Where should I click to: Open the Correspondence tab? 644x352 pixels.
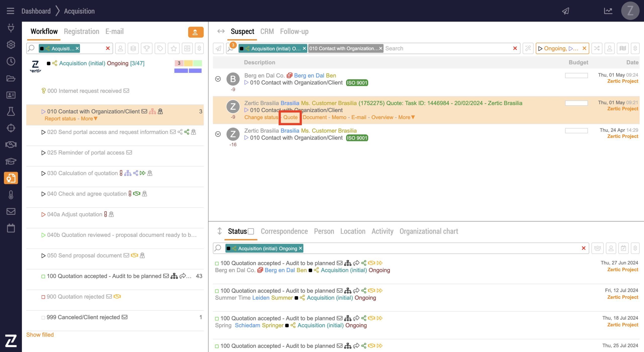(284, 231)
